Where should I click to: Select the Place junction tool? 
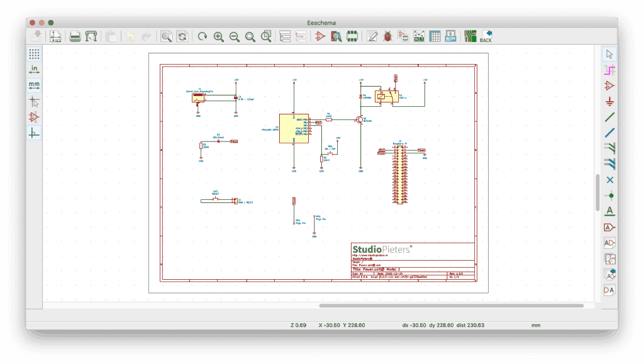609,196
